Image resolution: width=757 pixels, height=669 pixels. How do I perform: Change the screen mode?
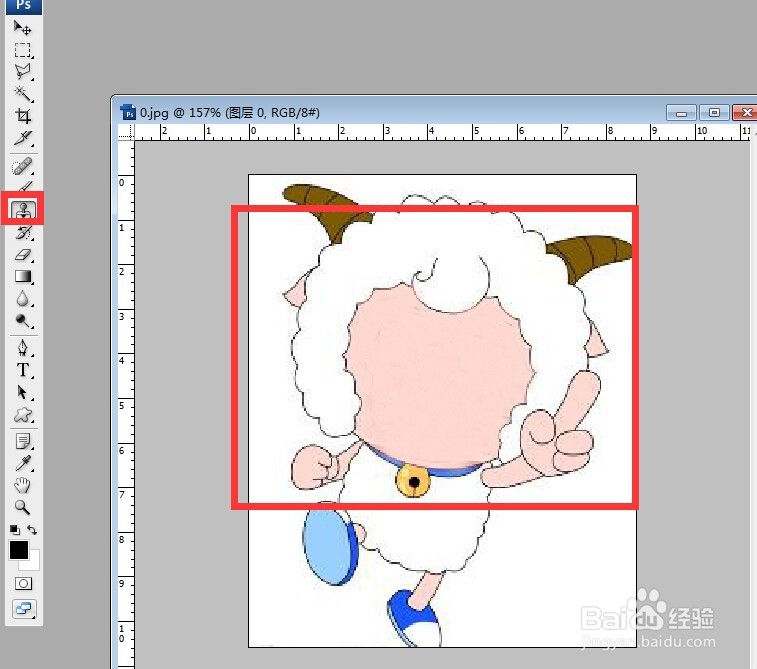click(23, 609)
